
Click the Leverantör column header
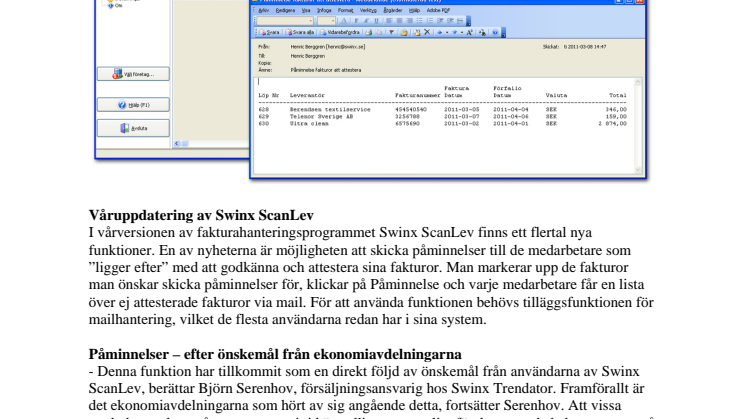click(x=307, y=96)
